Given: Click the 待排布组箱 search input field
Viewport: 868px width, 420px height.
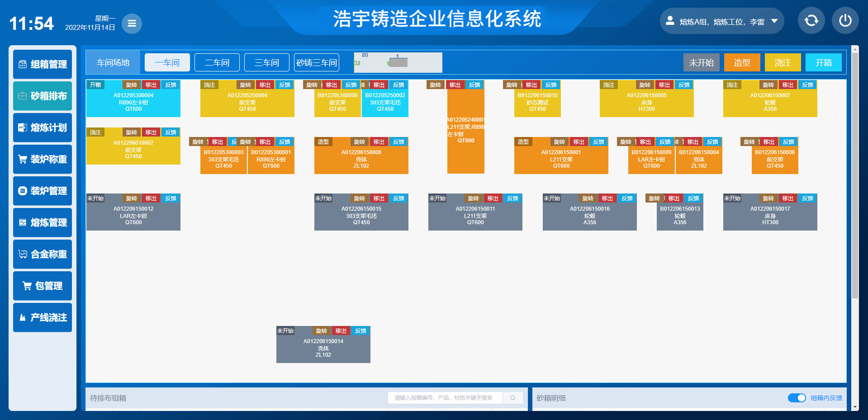Looking at the screenshot, I should (x=445, y=398).
